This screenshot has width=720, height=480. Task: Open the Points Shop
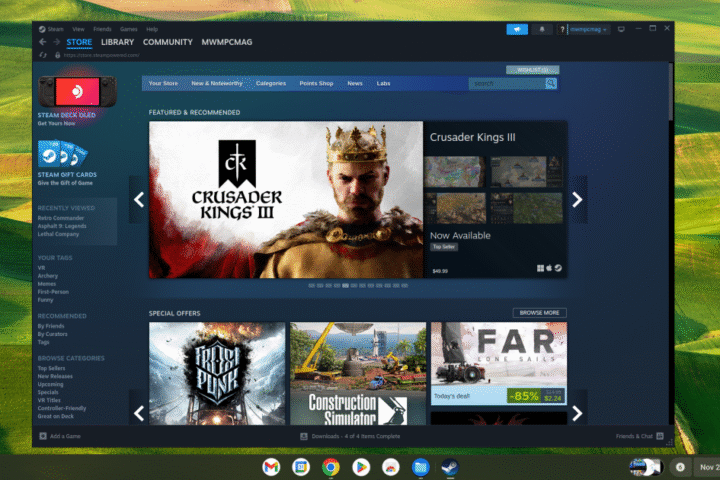click(x=316, y=83)
